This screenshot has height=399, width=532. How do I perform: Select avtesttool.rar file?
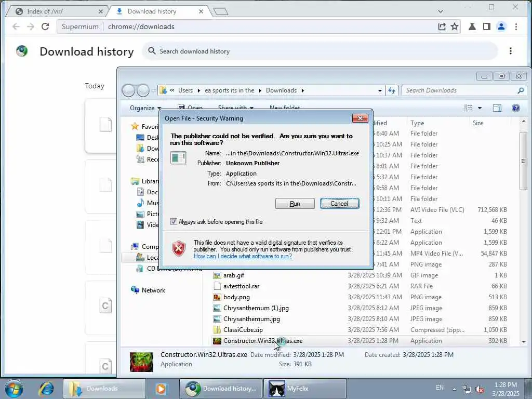[241, 286]
